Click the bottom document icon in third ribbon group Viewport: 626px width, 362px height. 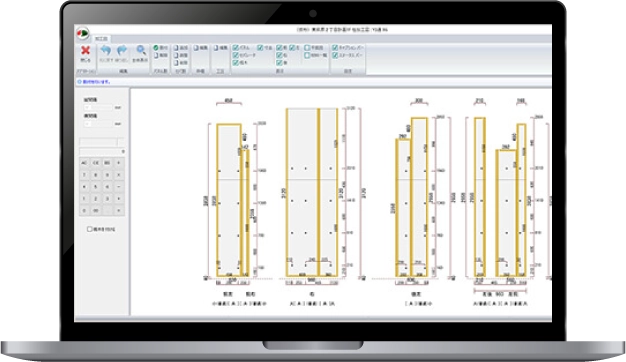tap(176, 63)
